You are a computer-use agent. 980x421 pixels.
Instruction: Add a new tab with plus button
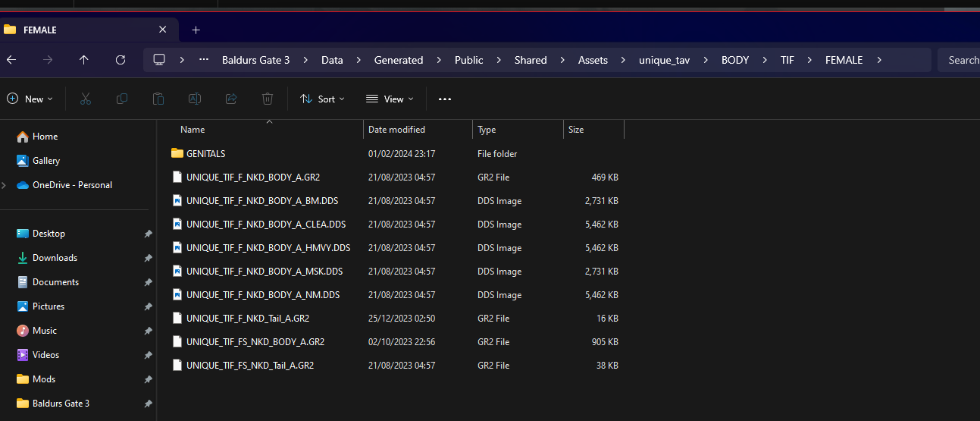196,30
